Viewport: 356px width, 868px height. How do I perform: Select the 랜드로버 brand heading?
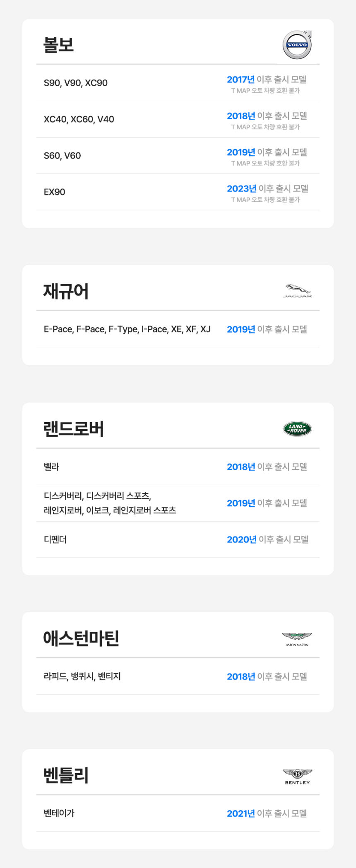coord(74,429)
